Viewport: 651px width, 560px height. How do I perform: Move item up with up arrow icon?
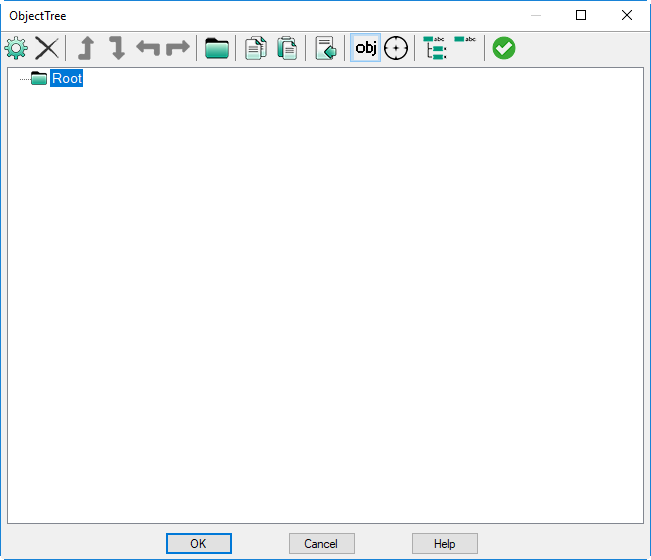(86, 48)
